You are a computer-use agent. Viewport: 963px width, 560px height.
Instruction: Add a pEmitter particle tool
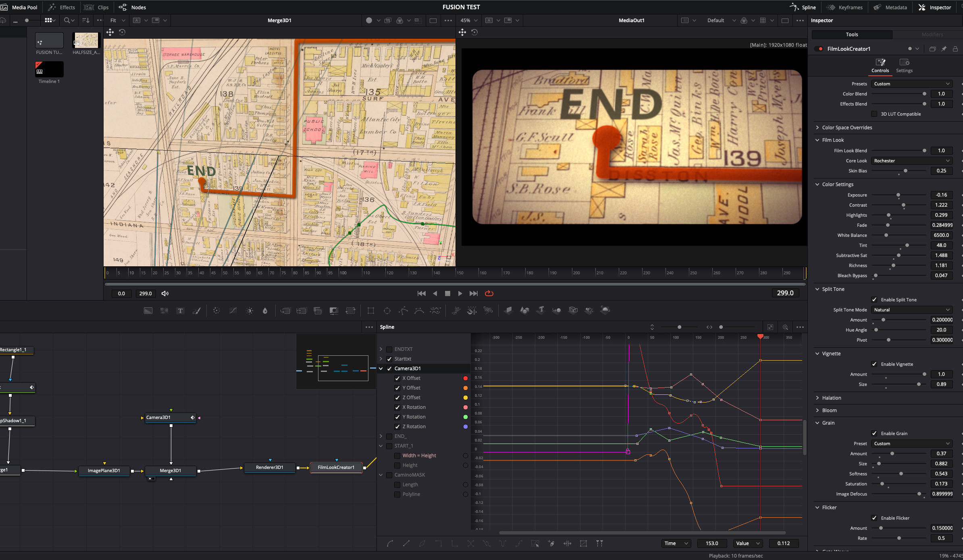[x=456, y=311]
